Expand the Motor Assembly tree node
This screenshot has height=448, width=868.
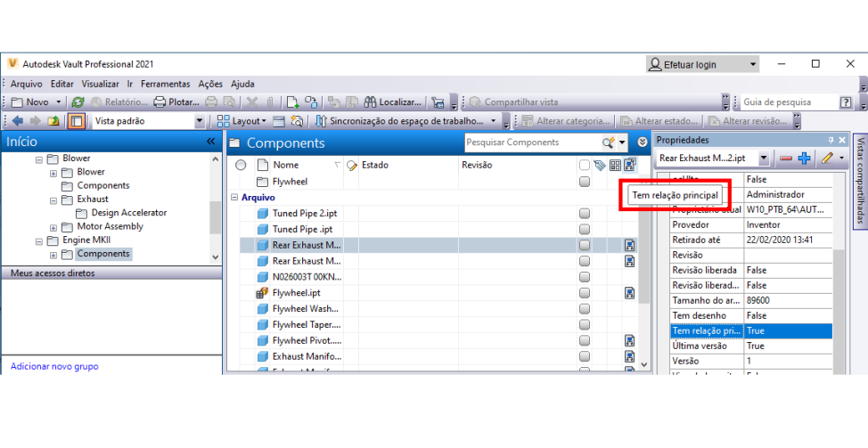pos(53,227)
